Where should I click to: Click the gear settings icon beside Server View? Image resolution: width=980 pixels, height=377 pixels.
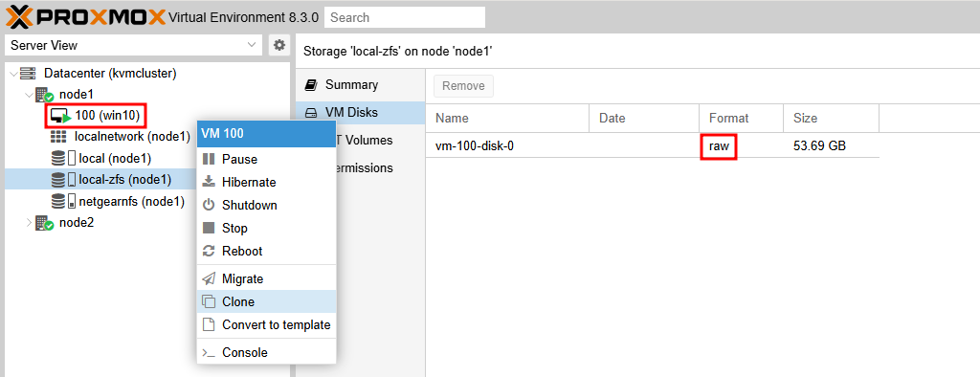click(279, 45)
